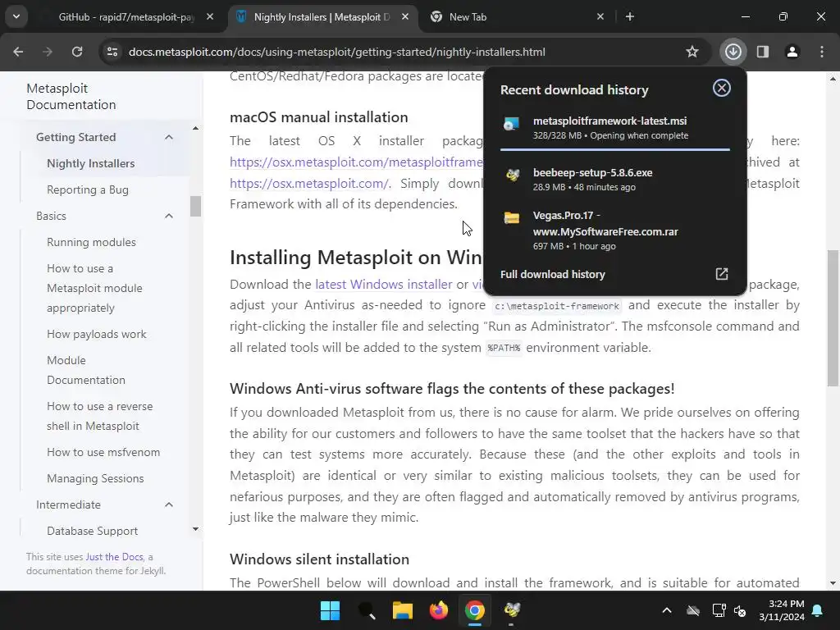Click main page scrollbar thumb
The image size is (840, 630).
[833, 318]
